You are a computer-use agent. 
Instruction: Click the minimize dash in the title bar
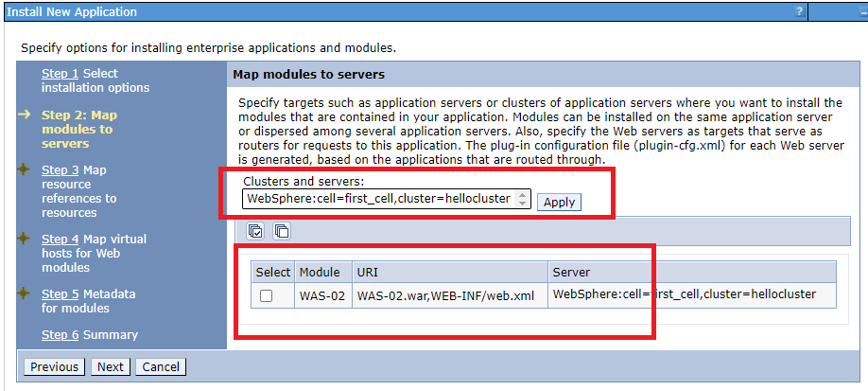pos(864,11)
